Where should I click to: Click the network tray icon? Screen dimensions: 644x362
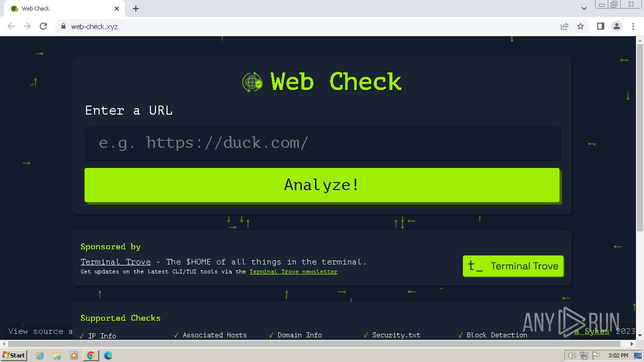[x=584, y=355]
